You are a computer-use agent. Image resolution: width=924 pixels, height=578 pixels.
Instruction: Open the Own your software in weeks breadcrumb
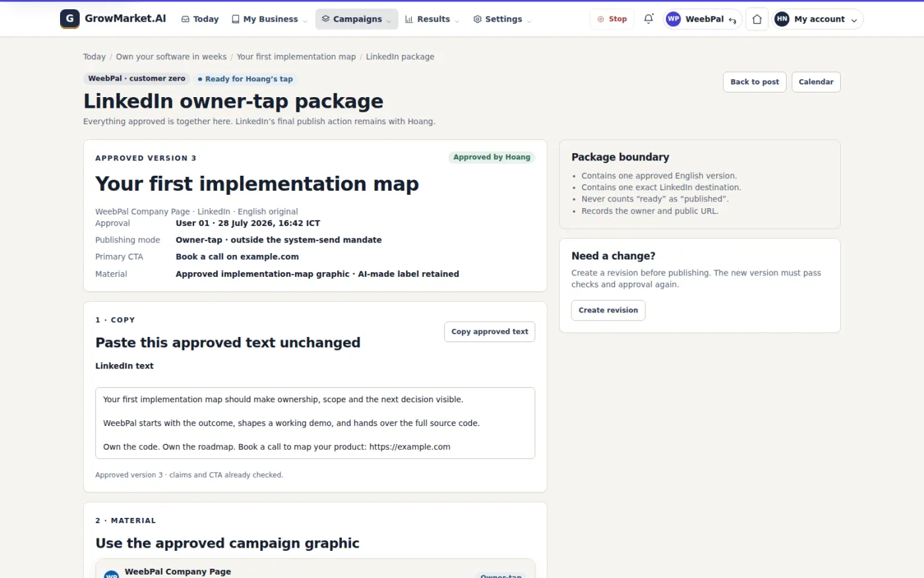tap(171, 57)
